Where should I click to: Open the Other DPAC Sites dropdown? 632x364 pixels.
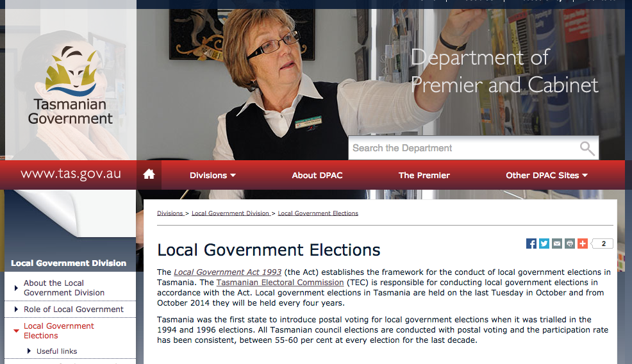click(x=547, y=176)
